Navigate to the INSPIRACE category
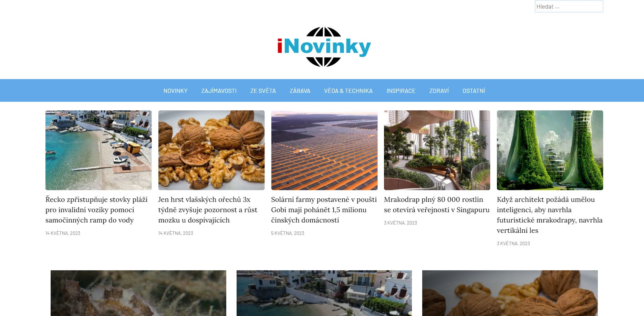The width and height of the screenshot is (644, 316). tap(401, 91)
